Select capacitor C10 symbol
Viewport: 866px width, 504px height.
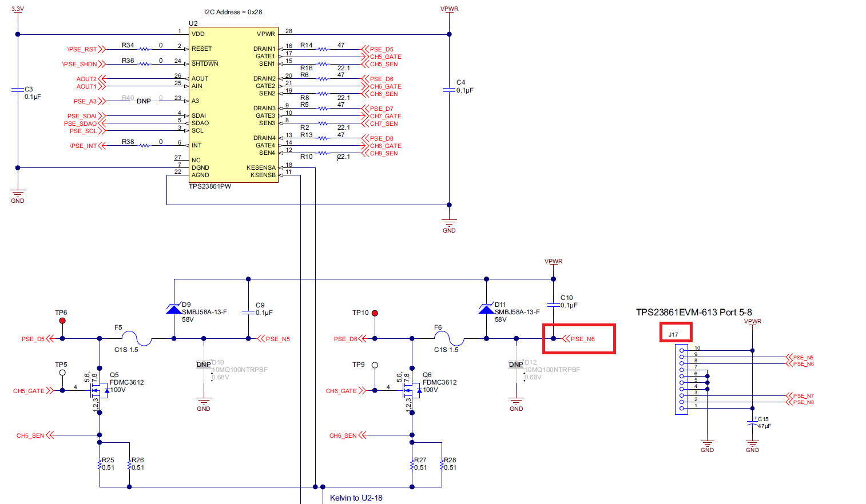[x=553, y=305]
